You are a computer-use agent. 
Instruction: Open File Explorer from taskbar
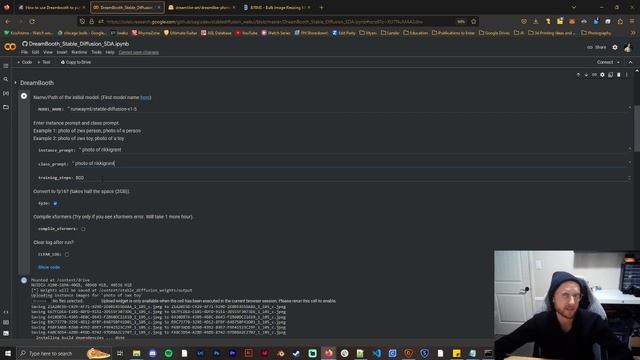pos(136,353)
